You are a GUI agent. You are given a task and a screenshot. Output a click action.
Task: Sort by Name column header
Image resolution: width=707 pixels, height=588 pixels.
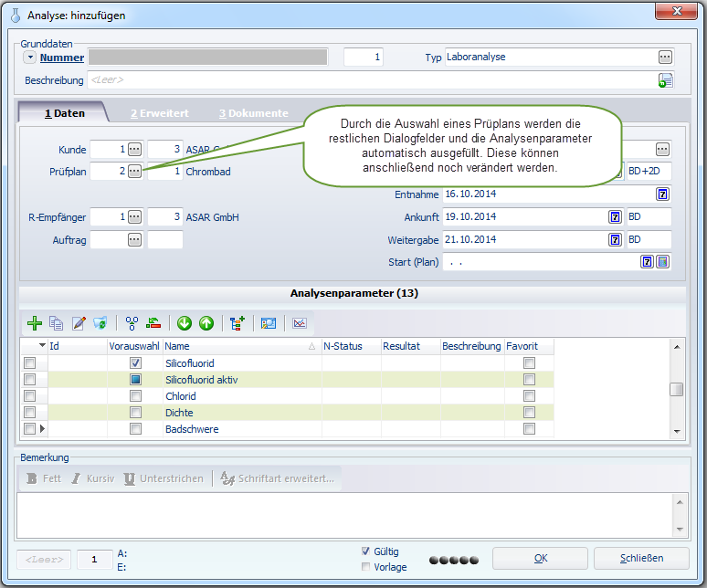pos(242,346)
